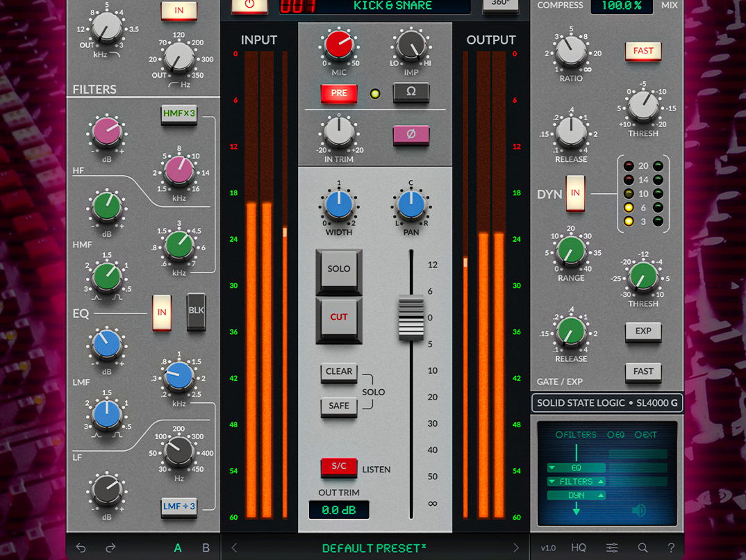Select the EXT sidechain radio option
This screenshot has height=560, width=746.
645,434
